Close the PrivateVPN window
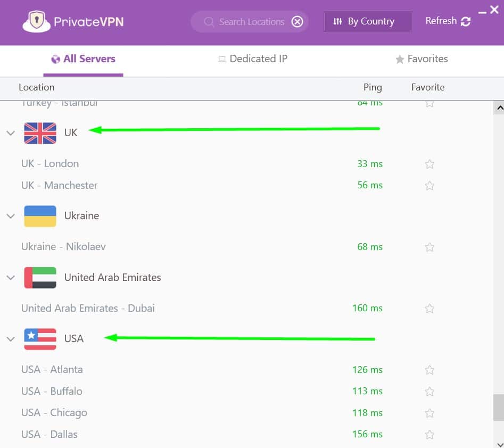 494,10
